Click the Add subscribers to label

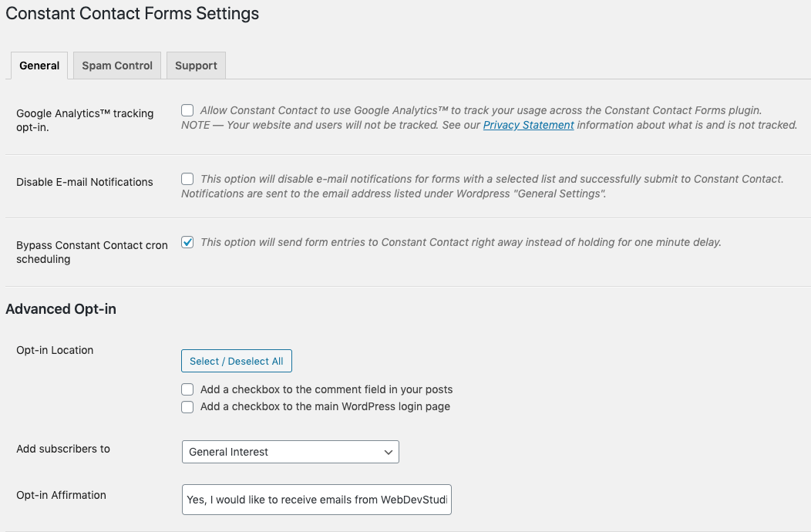63,449
